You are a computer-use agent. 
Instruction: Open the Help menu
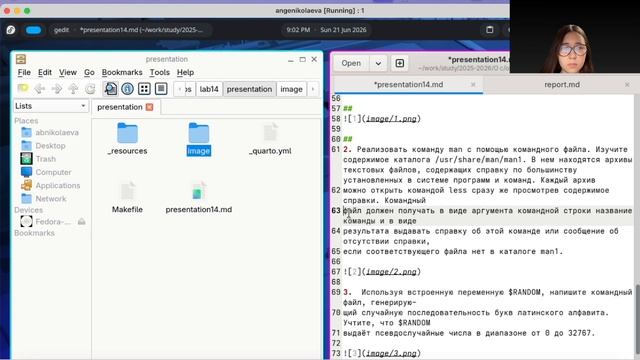(x=185, y=72)
